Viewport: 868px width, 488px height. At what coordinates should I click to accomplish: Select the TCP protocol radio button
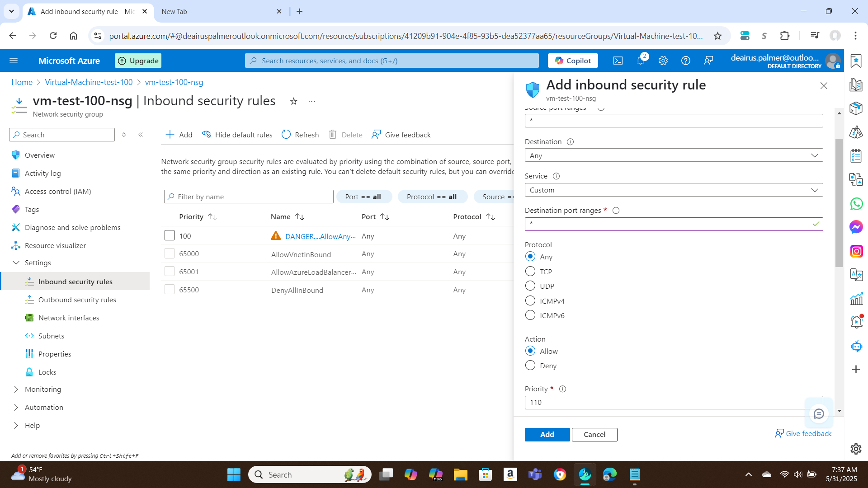pos(530,272)
